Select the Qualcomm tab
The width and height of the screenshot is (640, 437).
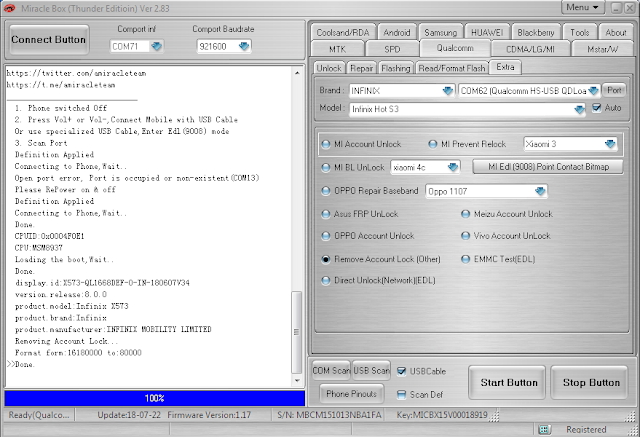(455, 48)
